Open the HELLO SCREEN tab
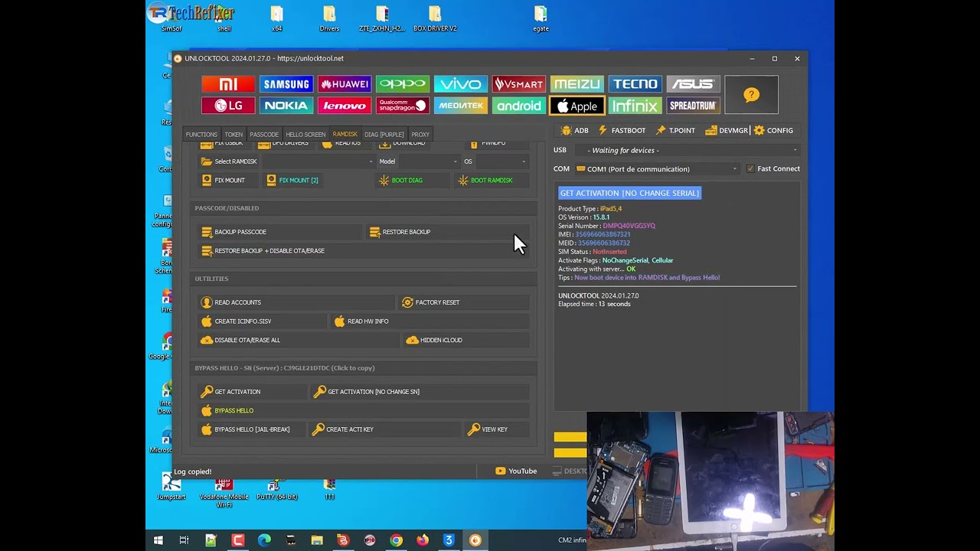The image size is (980, 551). pos(305,135)
